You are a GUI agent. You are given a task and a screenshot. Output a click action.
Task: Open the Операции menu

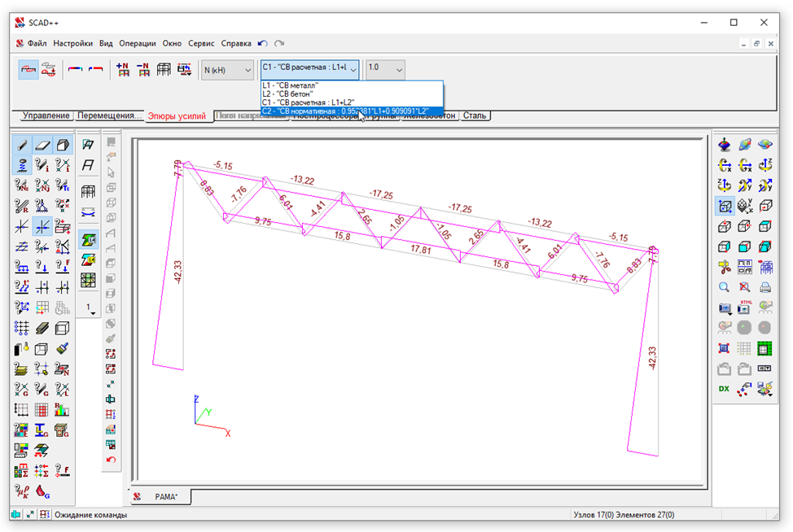pyautogui.click(x=138, y=43)
